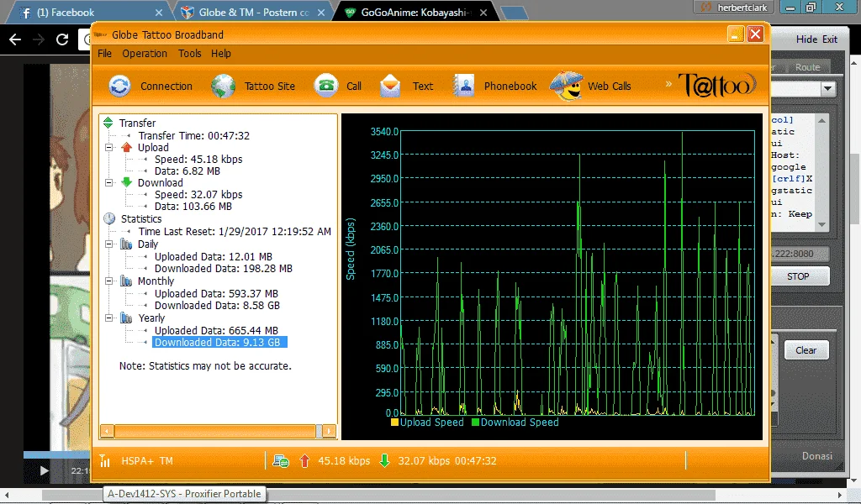This screenshot has height=504, width=861.
Task: Collapse the Download tree node
Action: coord(108,182)
